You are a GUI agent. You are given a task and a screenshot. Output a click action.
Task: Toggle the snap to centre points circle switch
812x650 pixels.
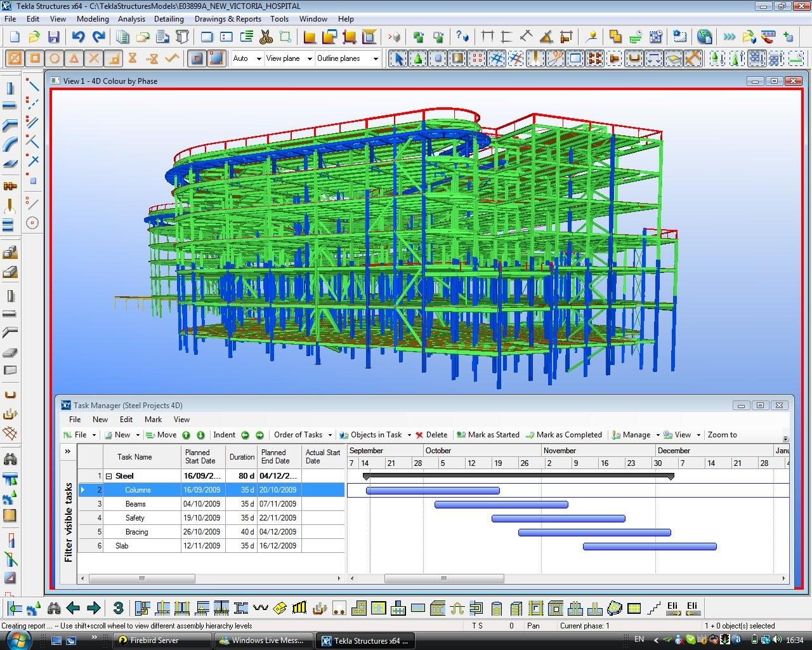click(x=55, y=58)
